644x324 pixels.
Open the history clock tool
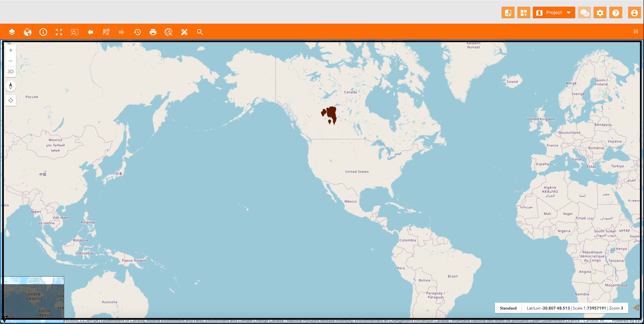click(137, 32)
